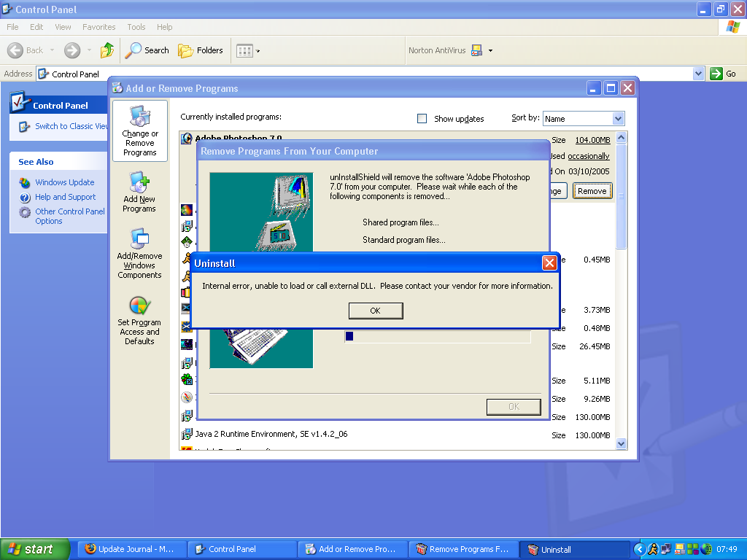The height and width of the screenshot is (560, 747).
Task: Switch to Control Panel taskbar button
Action: pos(242,549)
